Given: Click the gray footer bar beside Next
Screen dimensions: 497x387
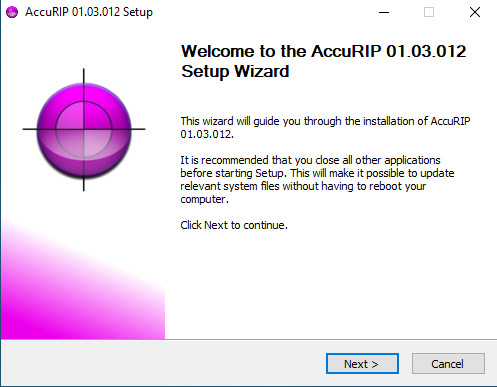Looking at the screenshot, I should (163, 363).
